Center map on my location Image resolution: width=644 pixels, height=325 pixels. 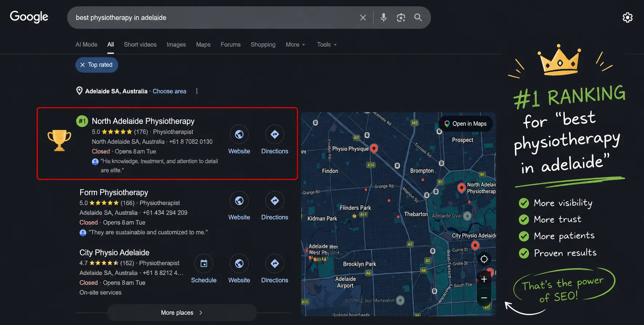[484, 259]
